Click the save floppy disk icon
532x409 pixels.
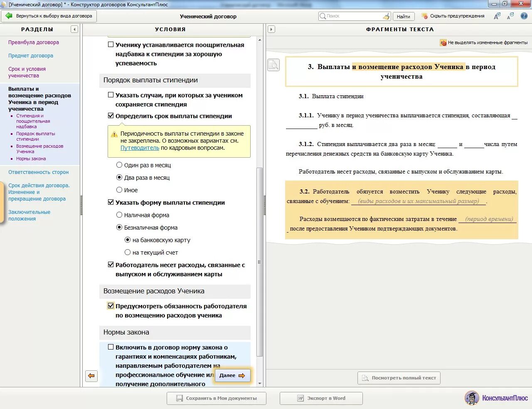pyautogui.click(x=180, y=398)
